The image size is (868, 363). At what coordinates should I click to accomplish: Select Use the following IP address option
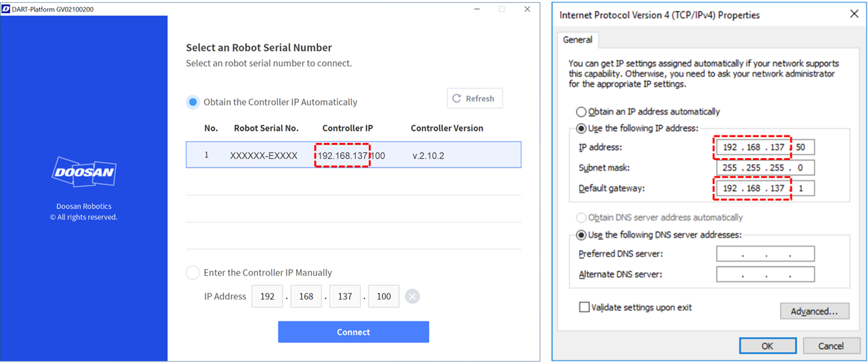coord(581,128)
